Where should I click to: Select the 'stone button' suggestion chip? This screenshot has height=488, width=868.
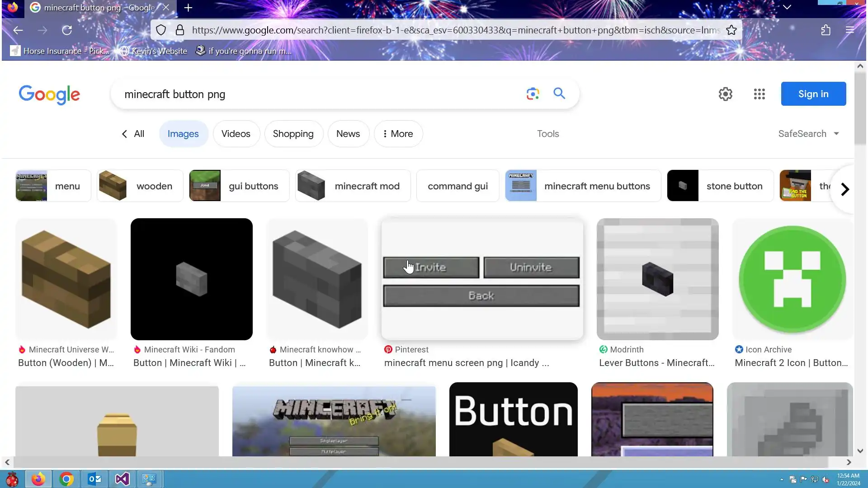720,186
